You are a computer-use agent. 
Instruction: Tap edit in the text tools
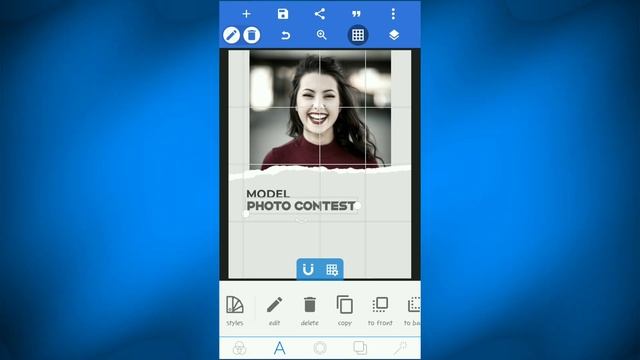click(274, 311)
